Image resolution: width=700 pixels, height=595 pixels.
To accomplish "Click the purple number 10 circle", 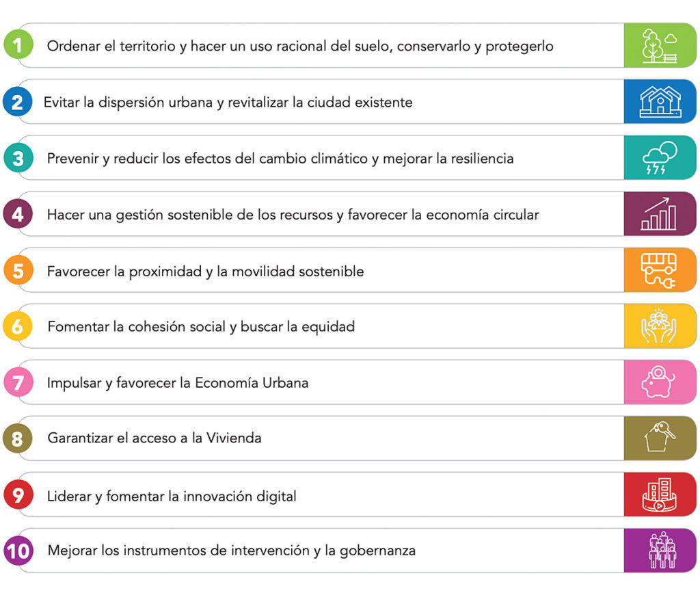I will [x=19, y=551].
